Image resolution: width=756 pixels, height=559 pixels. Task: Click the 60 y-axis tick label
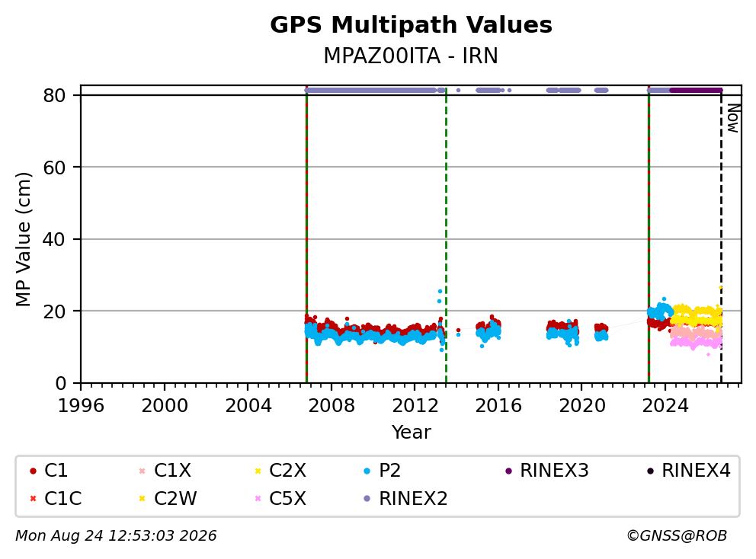54,168
